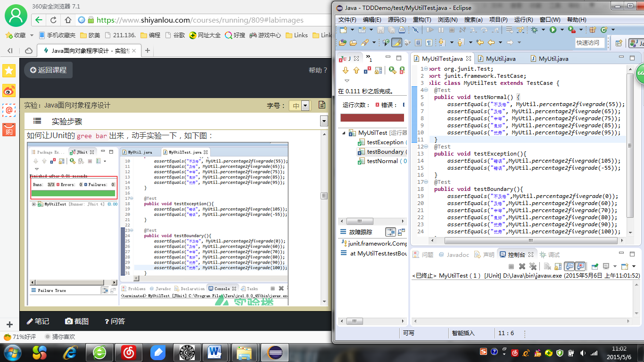Select testException in JUnit tree
Screen dimensions: 644x362
click(382, 142)
